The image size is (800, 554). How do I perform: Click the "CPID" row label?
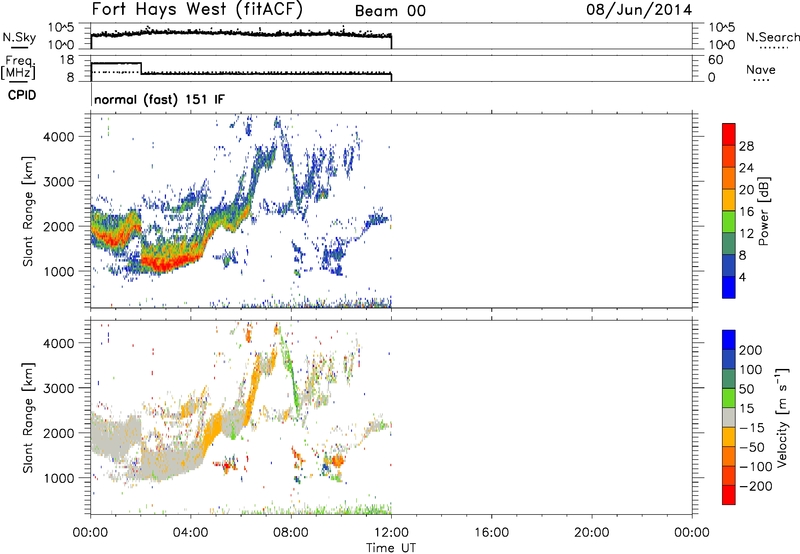point(22,95)
